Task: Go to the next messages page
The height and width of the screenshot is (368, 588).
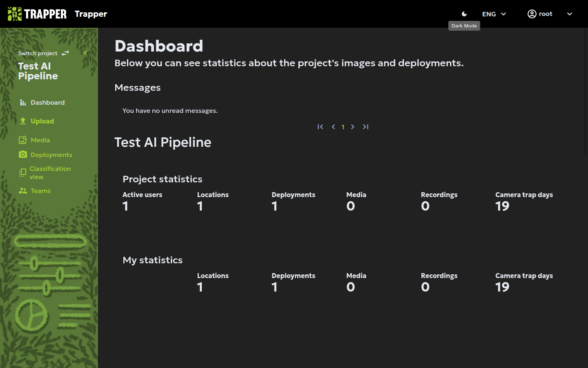Action: 353,127
